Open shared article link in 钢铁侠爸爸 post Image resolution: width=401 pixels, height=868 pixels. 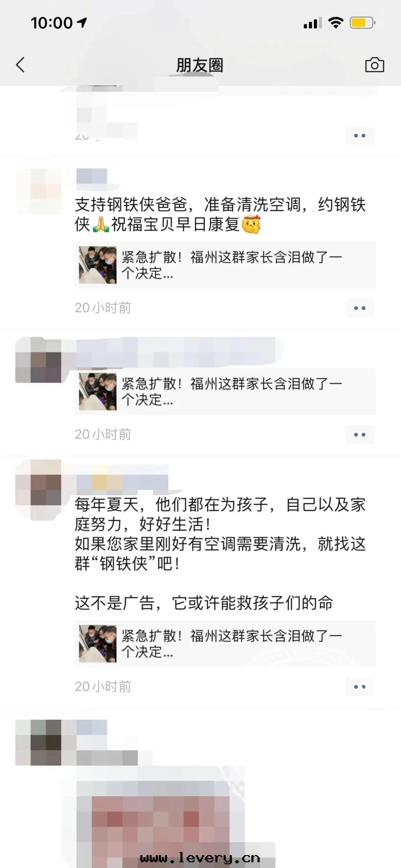225,265
